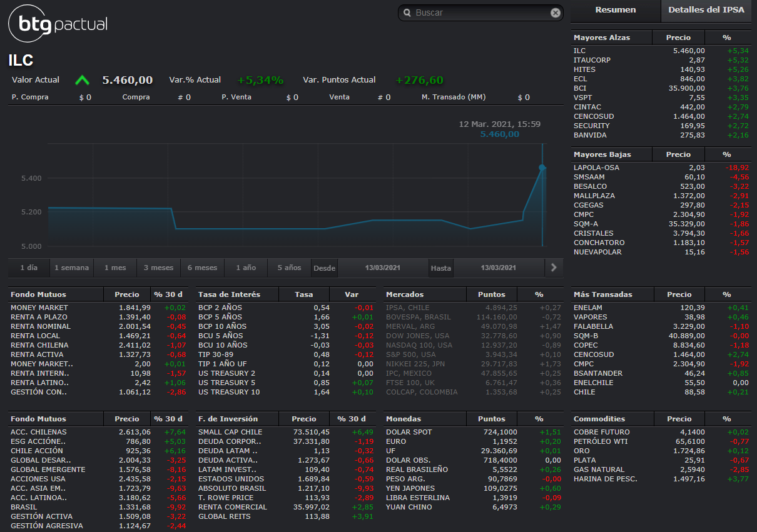Screen dimensions: 757x532
Task: Open the Detalles del IPSA tab
Action: tap(706, 10)
